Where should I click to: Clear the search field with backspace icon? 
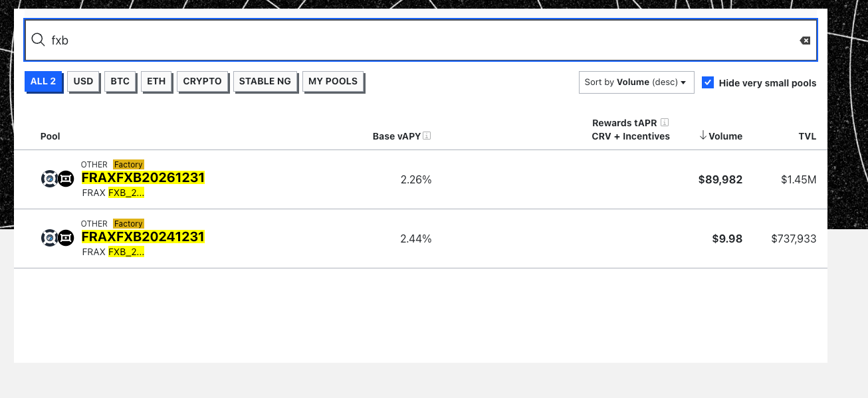tap(805, 41)
